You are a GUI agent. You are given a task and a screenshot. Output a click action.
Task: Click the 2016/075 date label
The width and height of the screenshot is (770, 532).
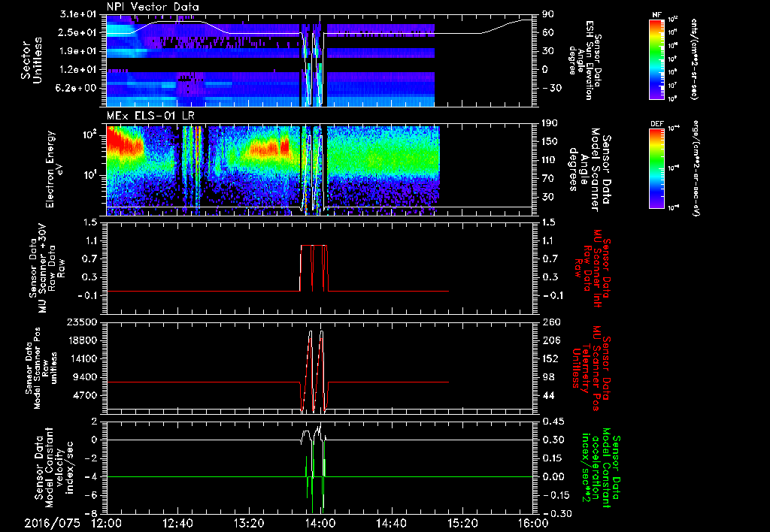click(x=52, y=523)
